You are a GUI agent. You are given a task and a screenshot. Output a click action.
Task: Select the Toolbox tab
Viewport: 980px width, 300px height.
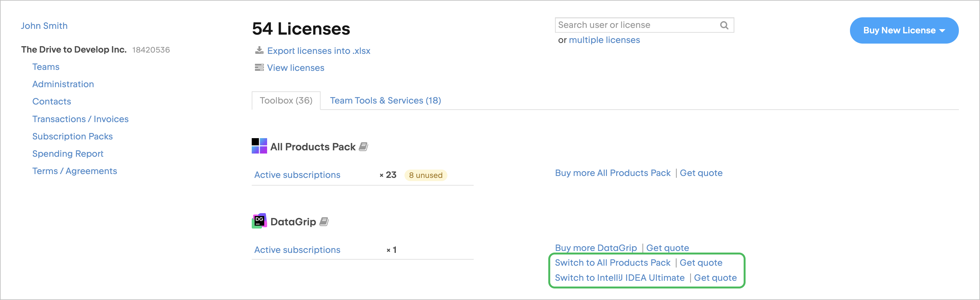coord(286,101)
